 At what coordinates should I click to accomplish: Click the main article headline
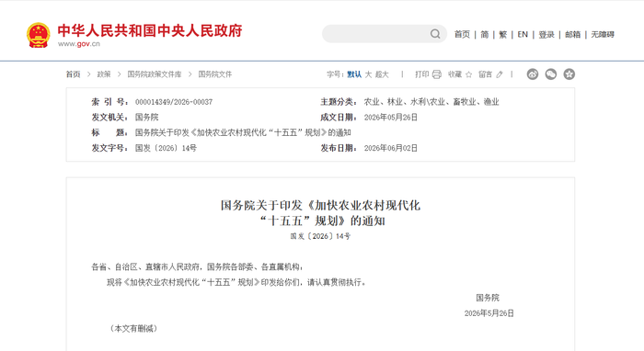coord(320,213)
